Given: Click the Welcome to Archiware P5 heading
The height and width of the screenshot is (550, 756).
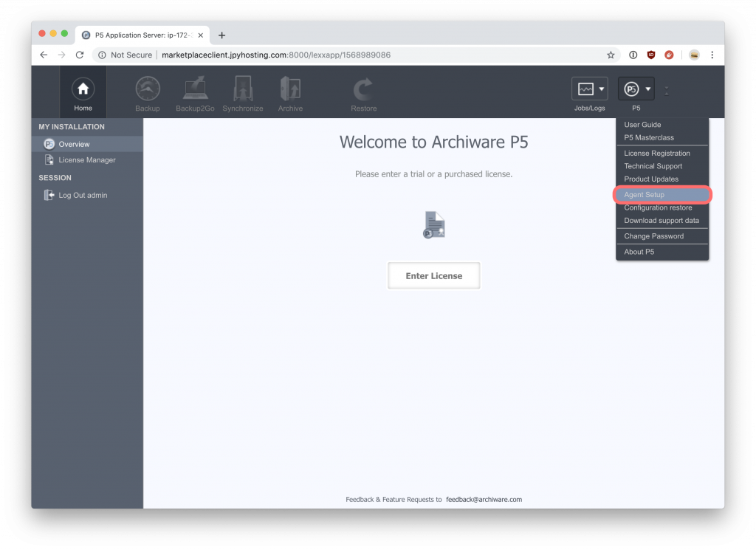Looking at the screenshot, I should (433, 142).
